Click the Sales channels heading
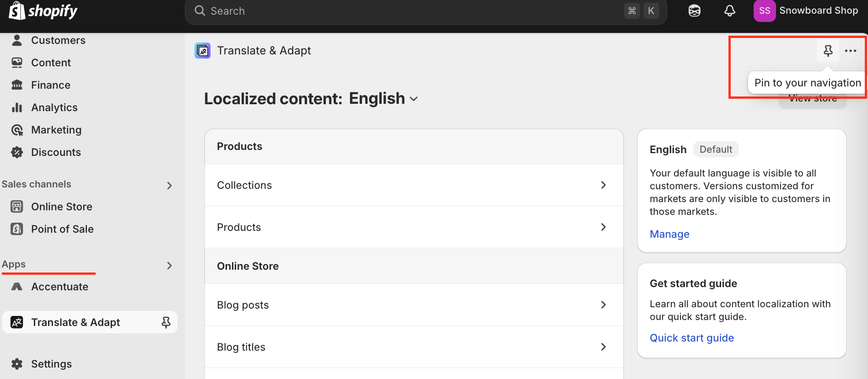868x379 pixels. tap(37, 184)
